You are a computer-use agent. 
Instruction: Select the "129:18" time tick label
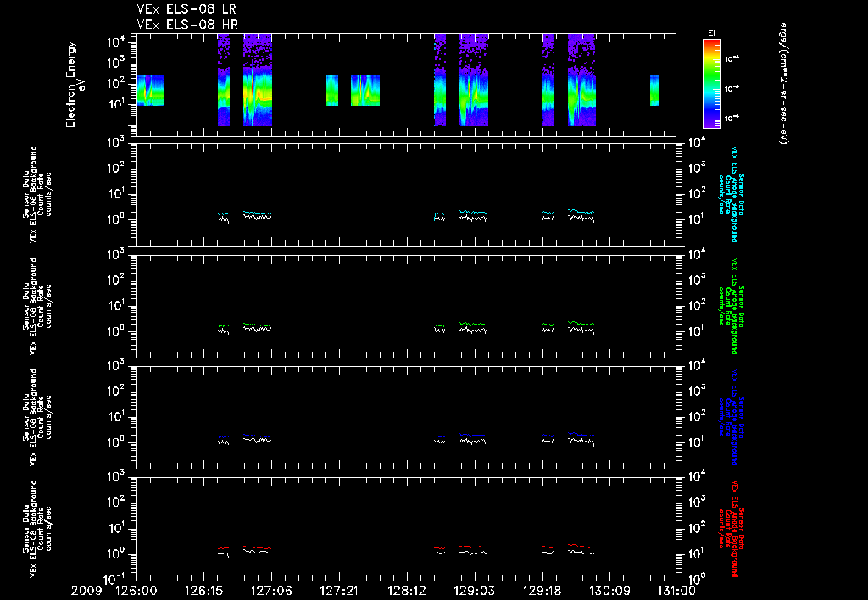coord(542,592)
